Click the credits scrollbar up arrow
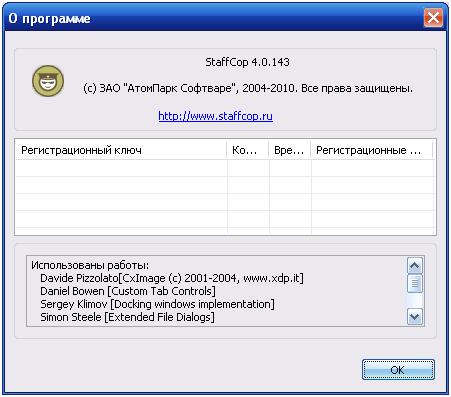Screen dimensions: 451x397 point(415,266)
